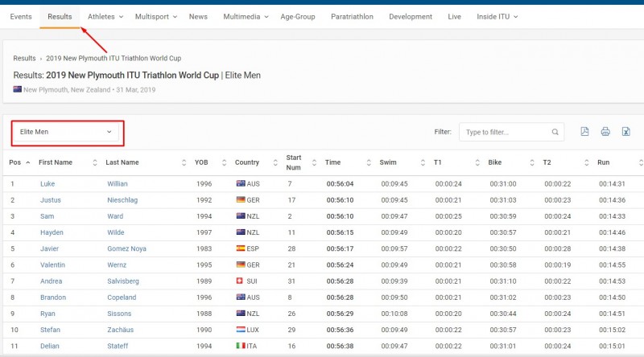Click 2019 New Plymouth breadcrumb link
Screen dimensions: 644x357
(x=114, y=58)
